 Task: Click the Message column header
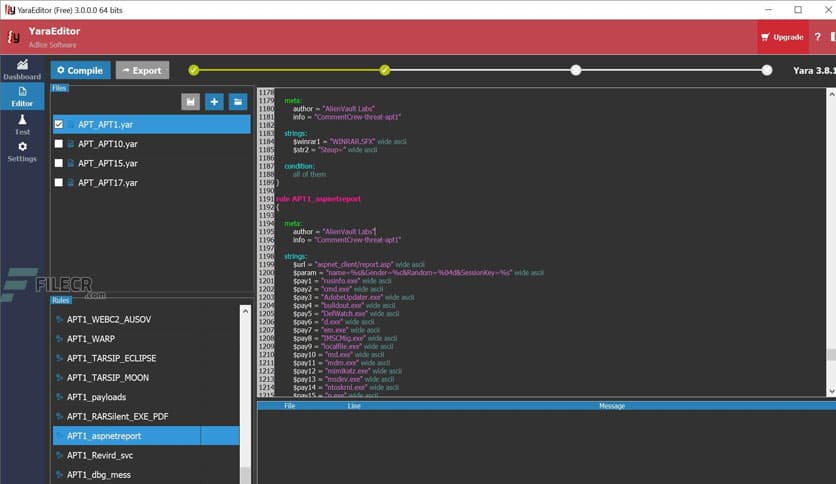click(x=612, y=406)
